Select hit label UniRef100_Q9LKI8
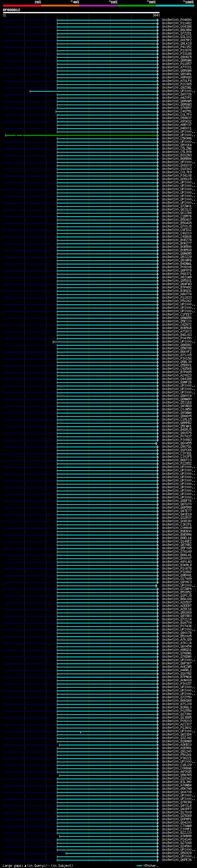 177,43
